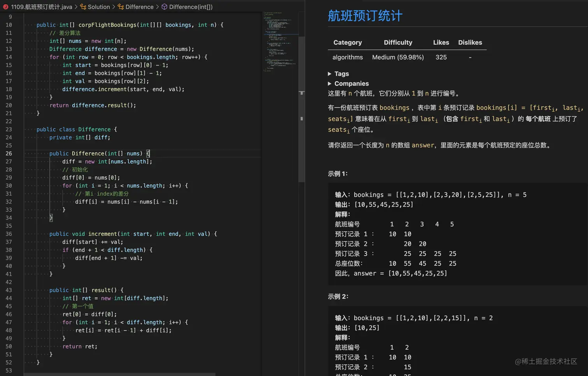Click the Likes column header
588x376 pixels.
[441, 42]
